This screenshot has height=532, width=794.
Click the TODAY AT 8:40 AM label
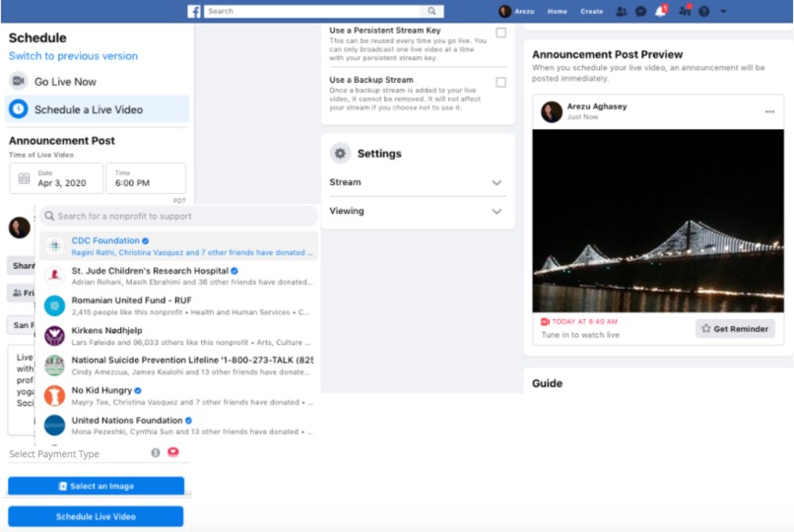point(584,321)
